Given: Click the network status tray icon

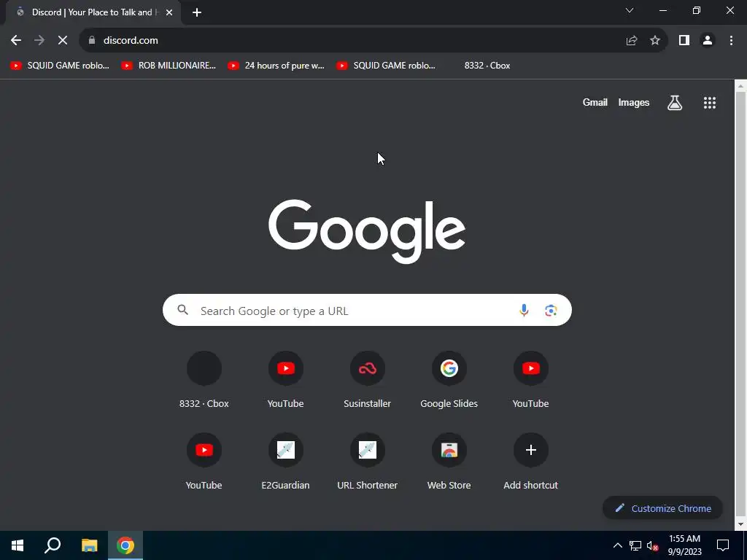Looking at the screenshot, I should click(635, 545).
